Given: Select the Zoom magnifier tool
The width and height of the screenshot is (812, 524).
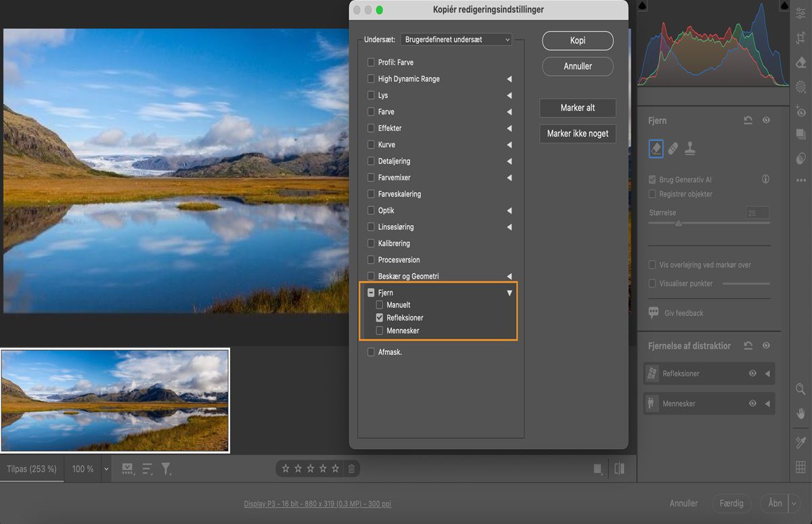Looking at the screenshot, I should (x=801, y=389).
